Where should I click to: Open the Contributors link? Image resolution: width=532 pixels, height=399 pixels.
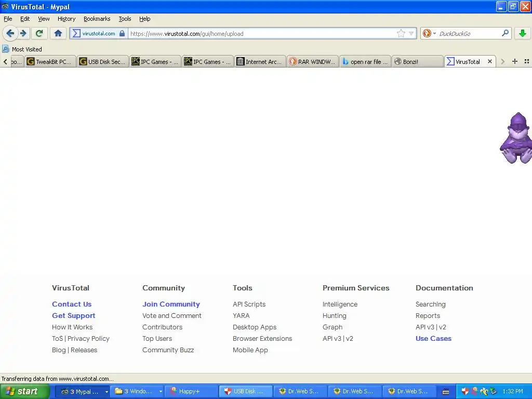pos(162,327)
